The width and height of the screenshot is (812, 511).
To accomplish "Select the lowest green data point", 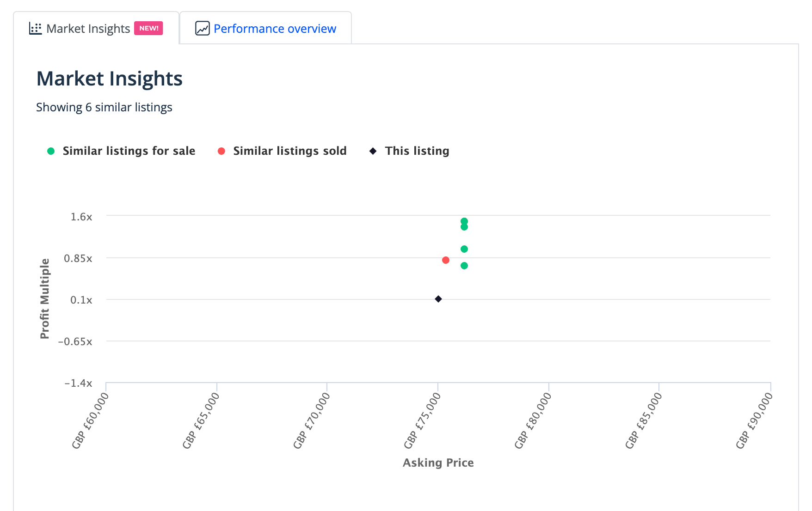I will 464,266.
